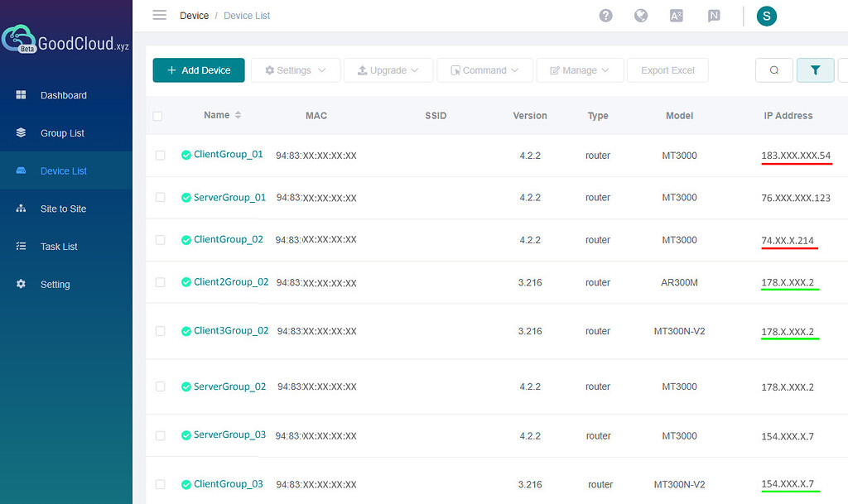Click the Task List checklist icon
The image size is (848, 504).
(x=21, y=247)
